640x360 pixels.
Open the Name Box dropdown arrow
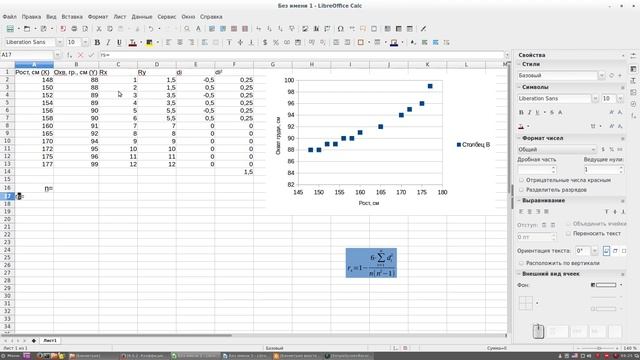point(58,55)
